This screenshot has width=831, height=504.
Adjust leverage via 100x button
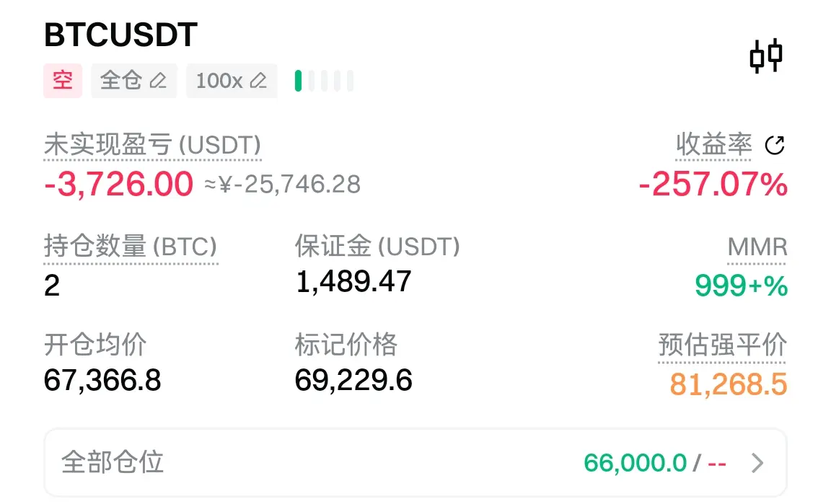click(x=231, y=81)
